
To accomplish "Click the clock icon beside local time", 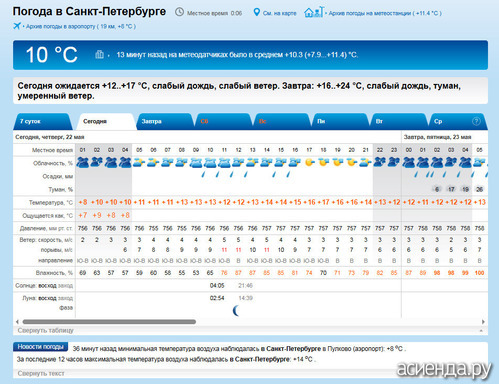I will tap(179, 12).
